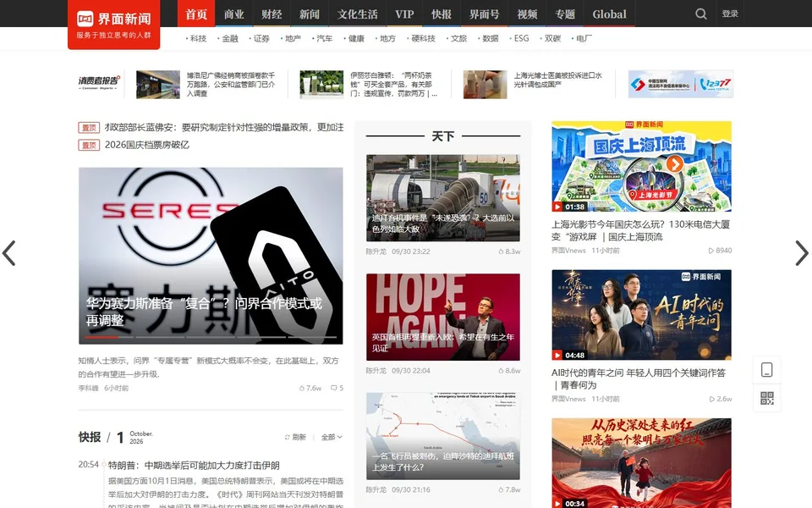Click the 7.6w like icon under SERES article
Viewport: 812px width, 508px height.
302,388
